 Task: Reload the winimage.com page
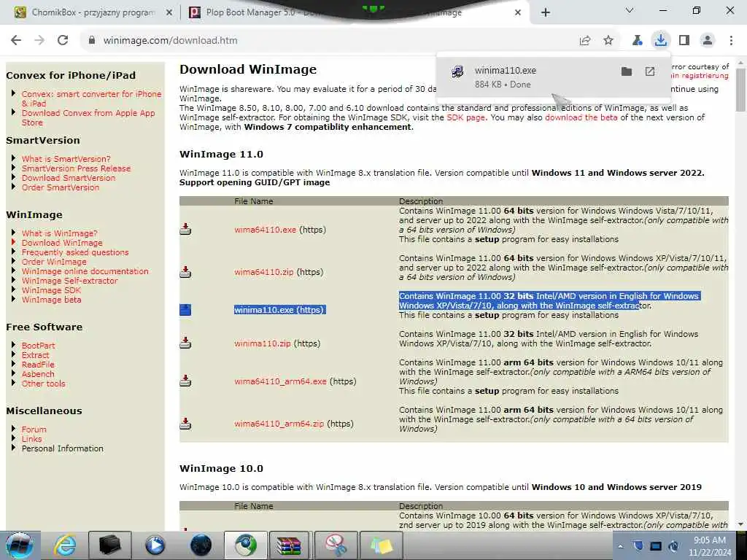pyautogui.click(x=63, y=41)
